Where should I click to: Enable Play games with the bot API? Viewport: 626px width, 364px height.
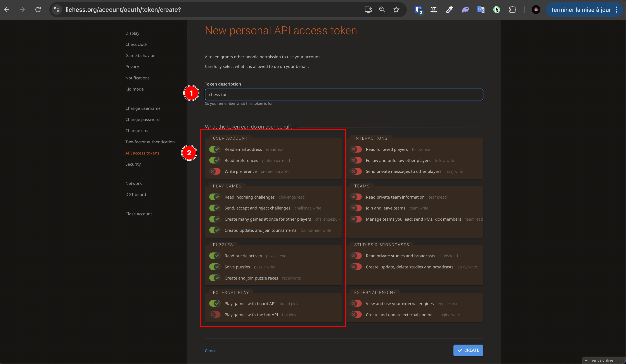(215, 314)
